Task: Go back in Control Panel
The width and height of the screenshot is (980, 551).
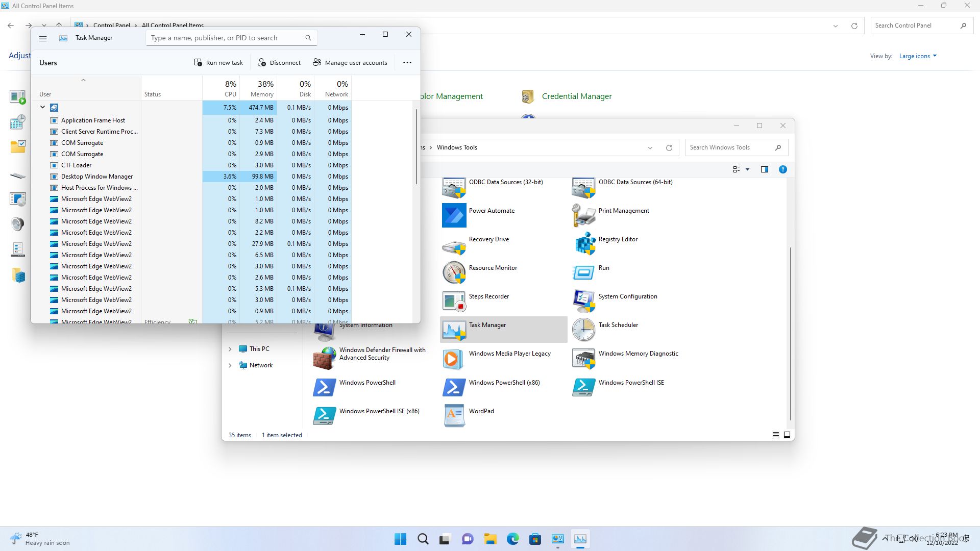Action: [11, 25]
